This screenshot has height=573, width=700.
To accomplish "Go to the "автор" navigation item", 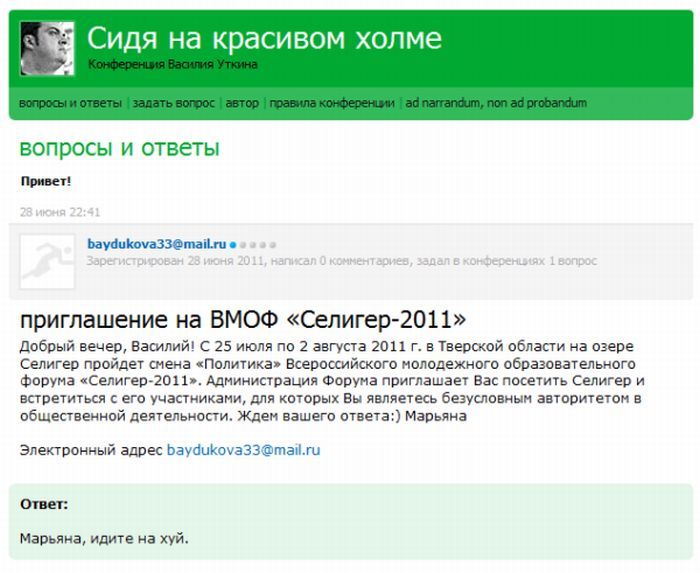I will pos(242,103).
